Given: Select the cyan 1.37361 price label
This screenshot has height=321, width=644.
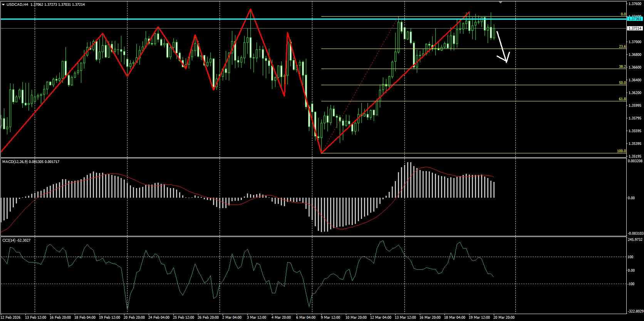Looking at the screenshot, I should (635, 18).
